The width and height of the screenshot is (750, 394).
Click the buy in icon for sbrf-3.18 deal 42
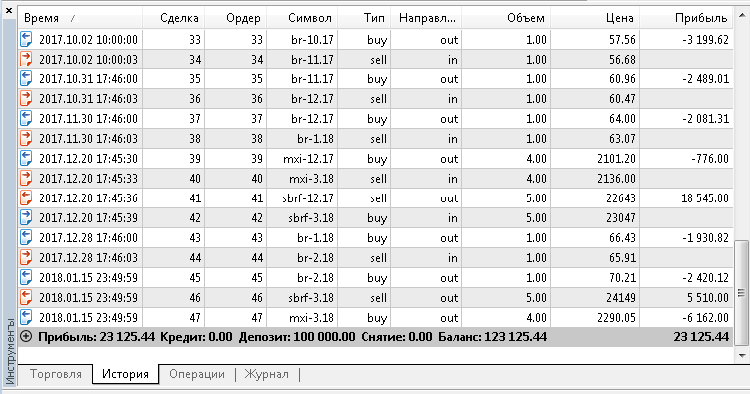[26, 218]
